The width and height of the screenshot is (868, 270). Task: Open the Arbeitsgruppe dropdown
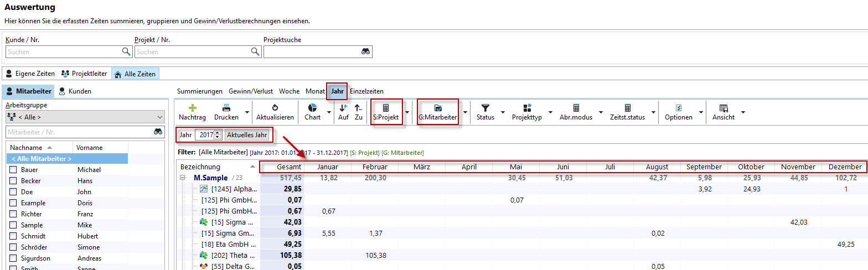point(86,117)
